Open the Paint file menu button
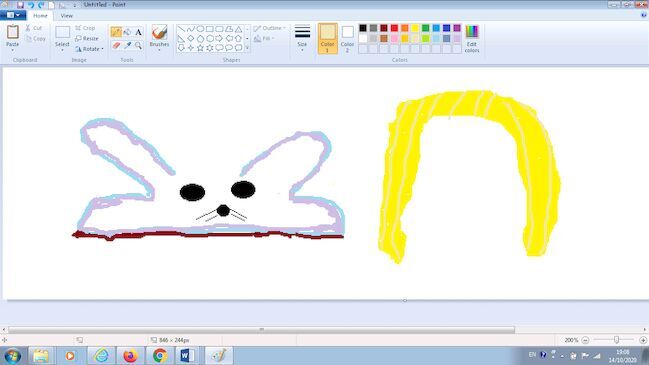Viewport: 649px width, 365px height. point(13,15)
